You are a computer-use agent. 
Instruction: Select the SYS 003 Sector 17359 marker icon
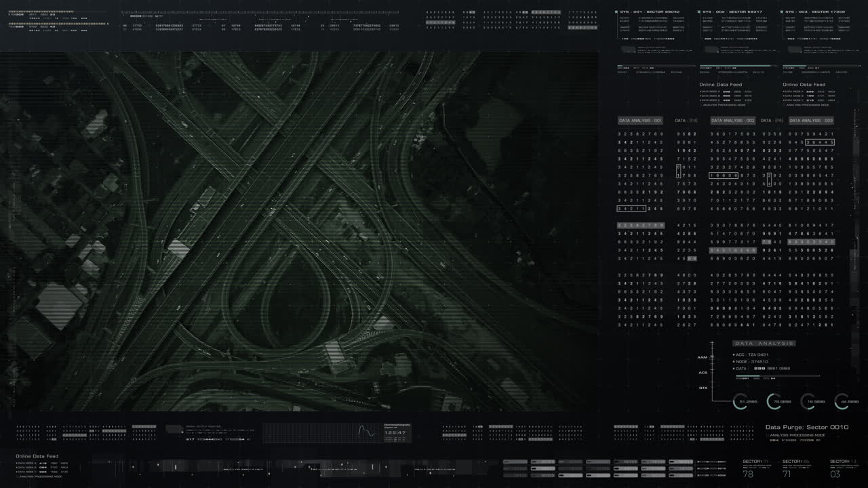pos(783,12)
